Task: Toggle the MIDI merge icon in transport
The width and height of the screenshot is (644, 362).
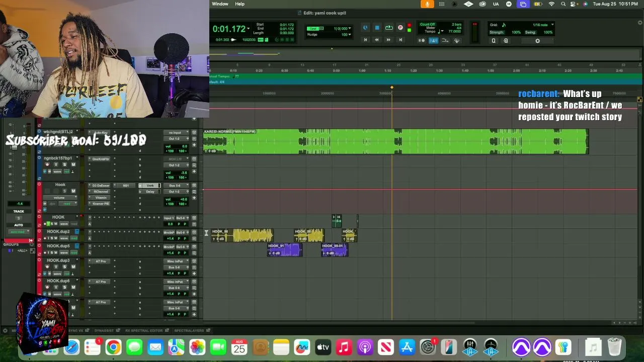Action: [x=445, y=40]
